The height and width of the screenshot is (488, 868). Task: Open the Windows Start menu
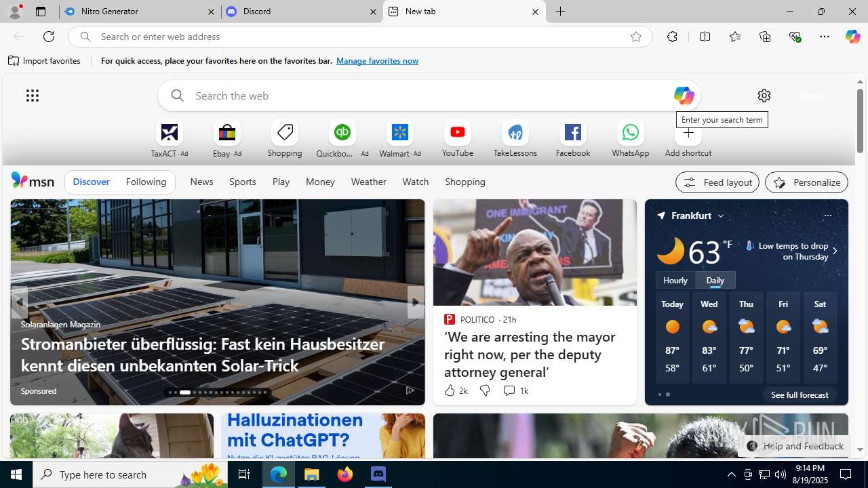click(x=16, y=474)
